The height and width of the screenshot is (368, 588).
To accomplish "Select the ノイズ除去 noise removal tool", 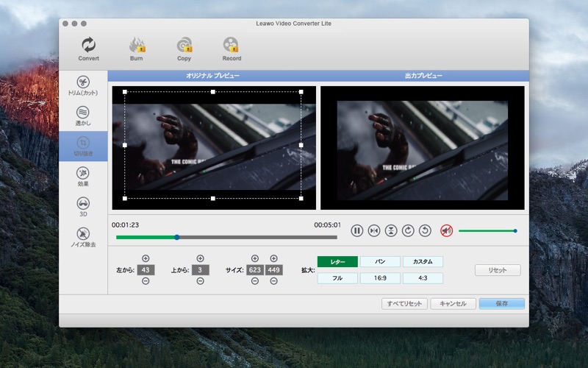I will [x=83, y=237].
